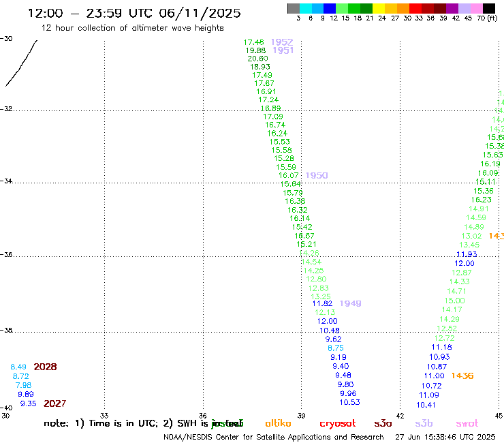This screenshot has height=443, width=504.
Task: Click the wave height value '15.53'
Action: point(280,142)
